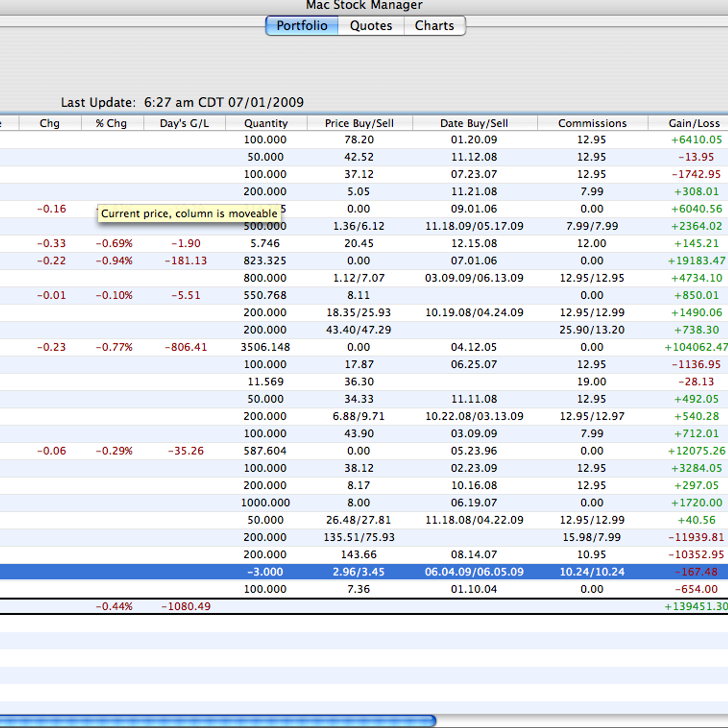
Task: Click the horizontal scrollbar thumb
Action: 217,720
